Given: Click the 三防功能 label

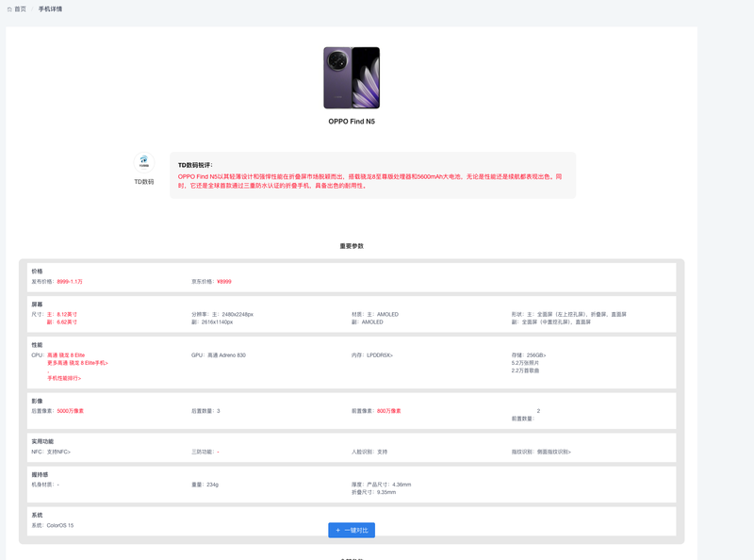Looking at the screenshot, I should pos(203,452).
